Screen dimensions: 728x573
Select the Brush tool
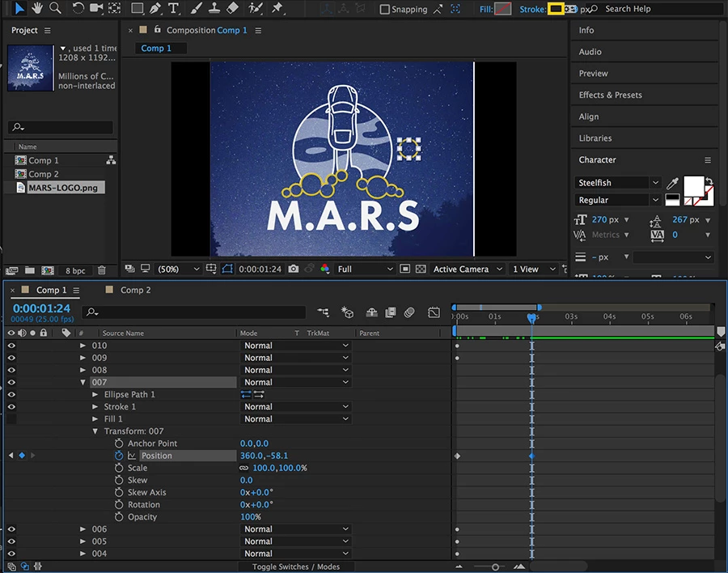tap(197, 8)
